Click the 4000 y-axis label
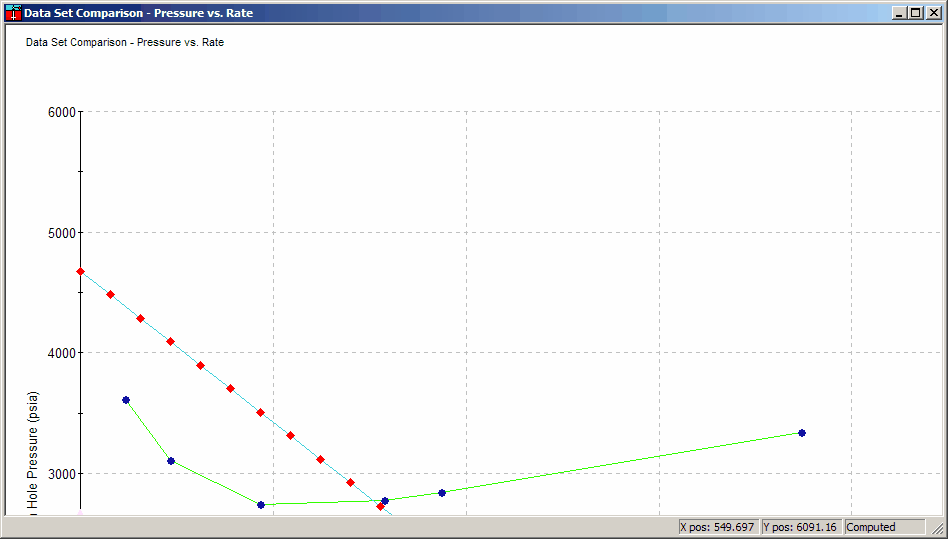The image size is (948, 539). coord(61,353)
